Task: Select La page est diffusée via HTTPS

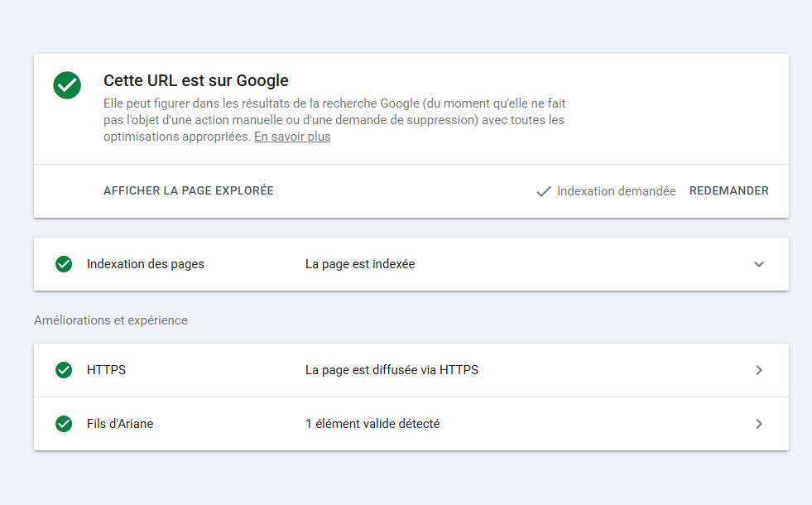Action: click(x=392, y=370)
